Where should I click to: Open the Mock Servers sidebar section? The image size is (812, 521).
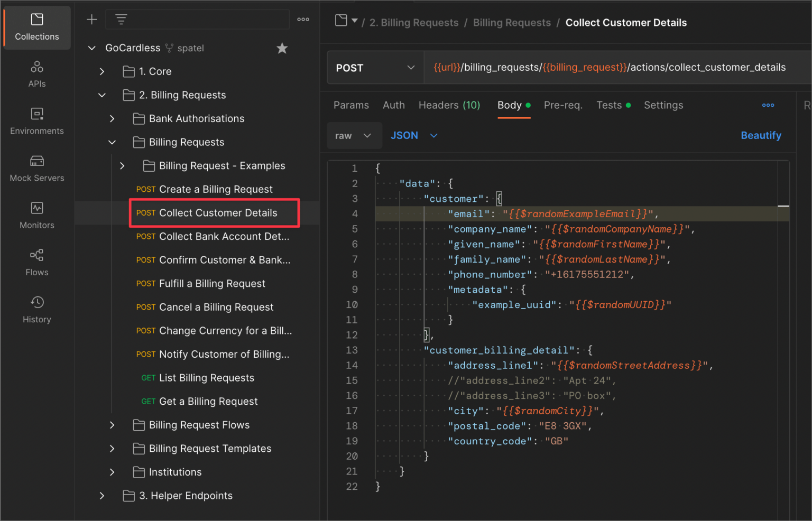37,169
